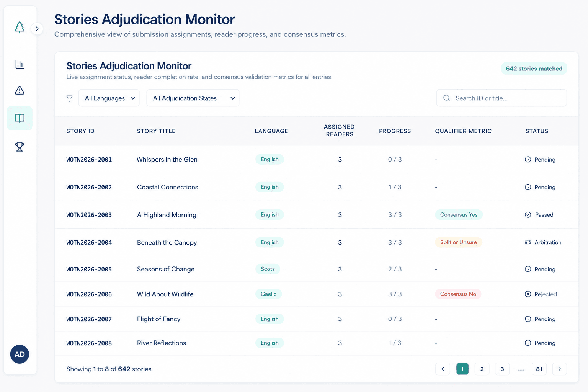This screenshot has height=392, width=588.
Task: Open story WOTW2026-2002
Action: coord(89,187)
